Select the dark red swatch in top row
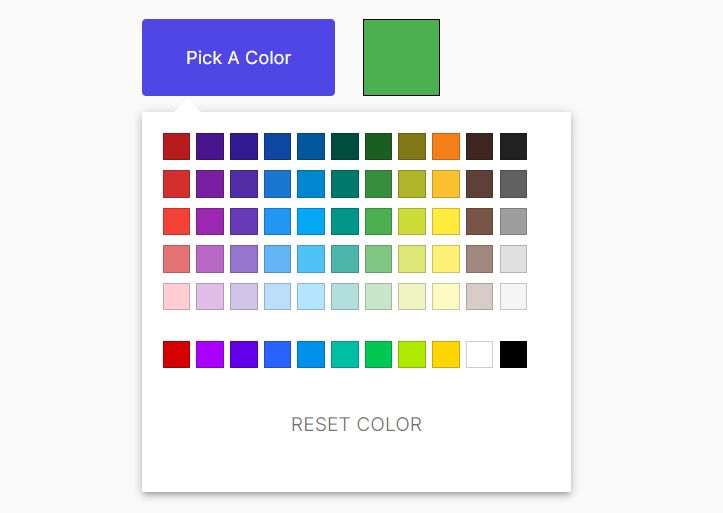 pos(176,146)
